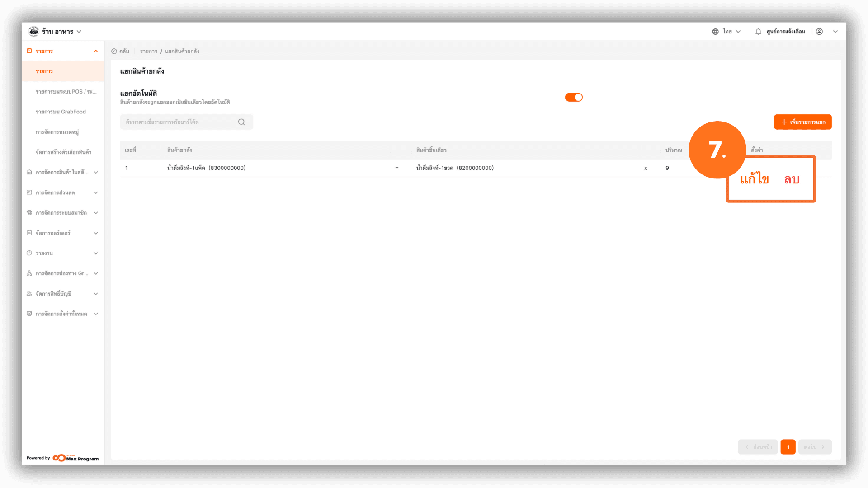Viewport: 868px width, 488px height.
Task: Expand the การจัดการส่วนลด menu chevron
Action: click(x=96, y=192)
